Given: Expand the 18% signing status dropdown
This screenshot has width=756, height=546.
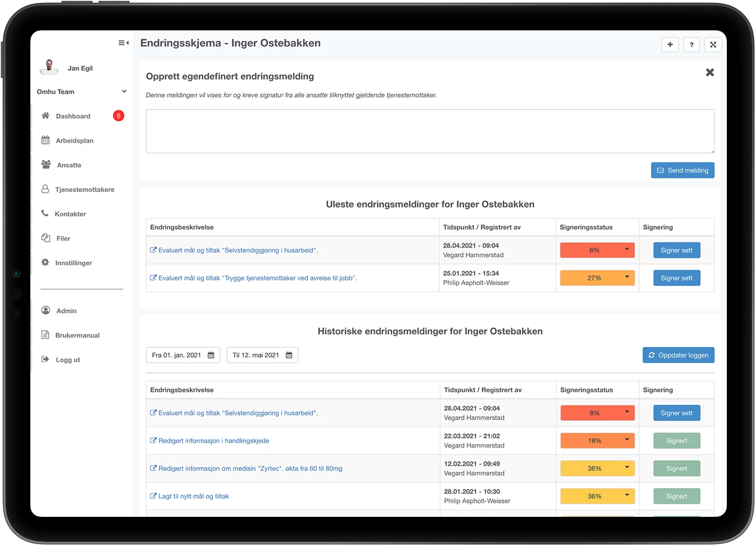Looking at the screenshot, I should click(627, 440).
